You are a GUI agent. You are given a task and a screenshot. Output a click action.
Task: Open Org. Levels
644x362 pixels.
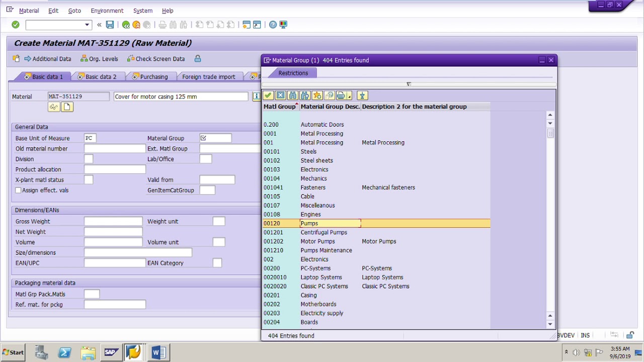[99, 59]
